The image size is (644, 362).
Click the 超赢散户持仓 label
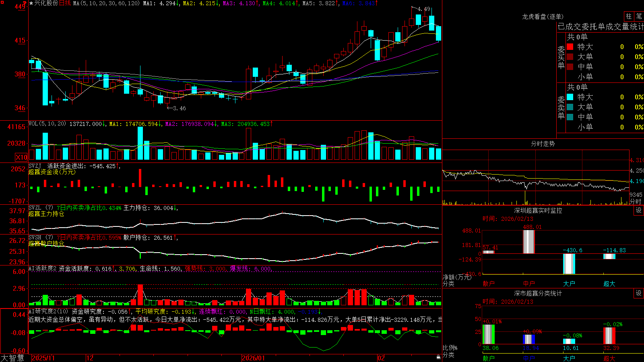point(46,243)
